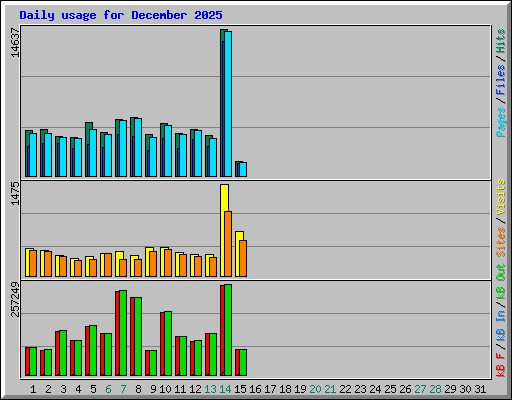Screen dimensions: 512x400
Task: Click the 1475 visits axis value
Action: (x=15, y=193)
